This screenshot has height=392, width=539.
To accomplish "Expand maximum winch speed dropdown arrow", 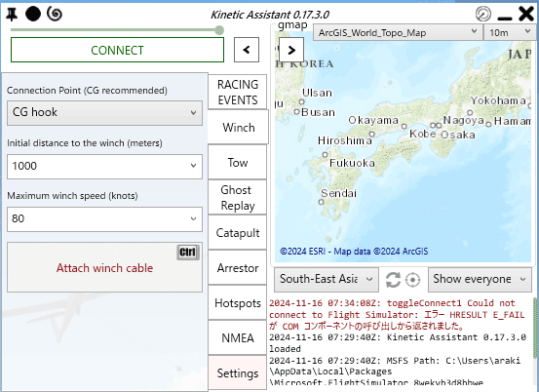I will tap(194, 218).
